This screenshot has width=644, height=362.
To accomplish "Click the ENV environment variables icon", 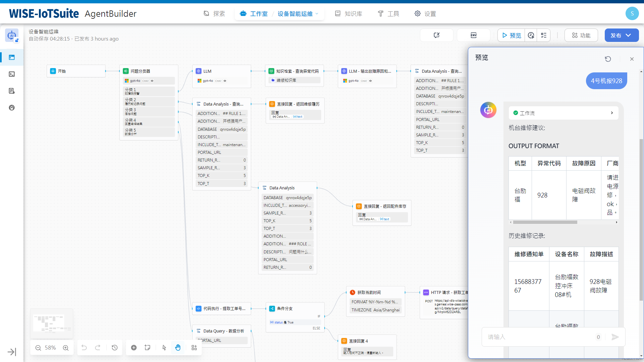I will click(473, 35).
